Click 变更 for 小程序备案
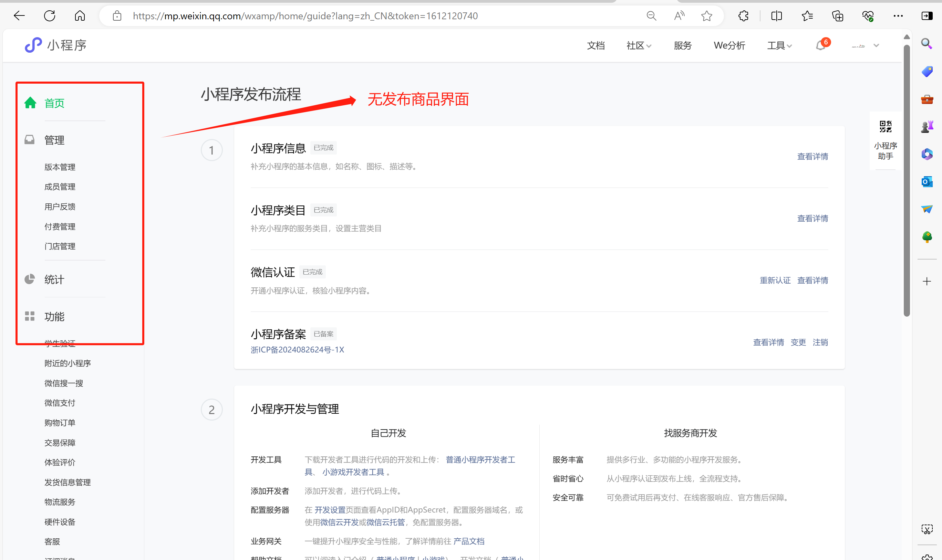942x560 pixels. 798,342
